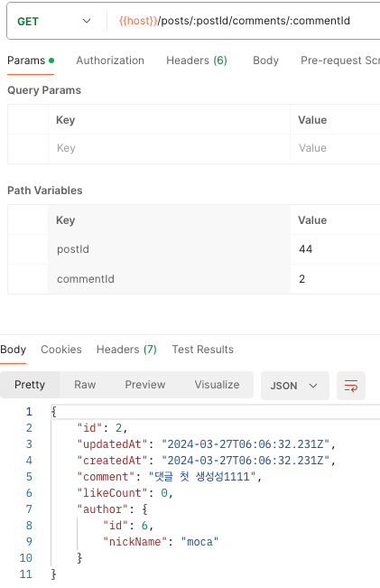Edit the commentId value 2

335,279
